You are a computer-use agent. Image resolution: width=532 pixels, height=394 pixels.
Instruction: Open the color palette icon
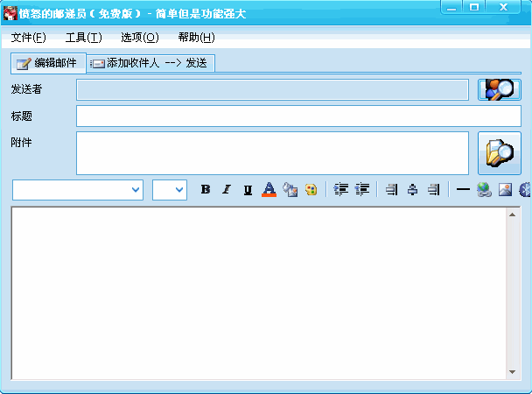311,189
